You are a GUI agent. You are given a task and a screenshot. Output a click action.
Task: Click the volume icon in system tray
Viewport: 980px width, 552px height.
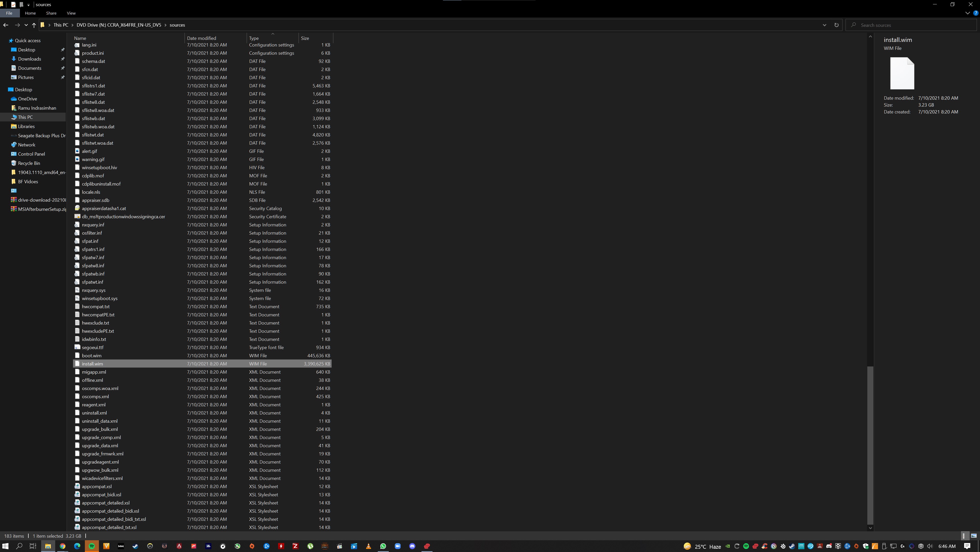tap(930, 546)
